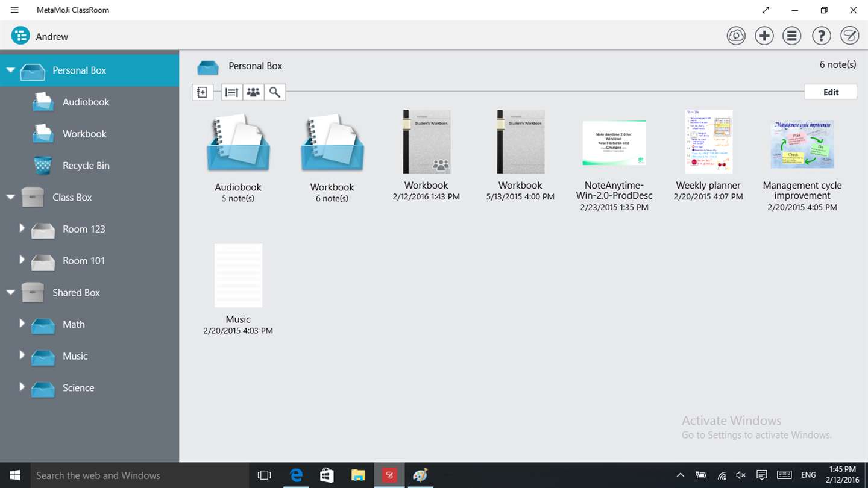
Task: Select Science folder in sidebar
Action: click(x=90, y=387)
